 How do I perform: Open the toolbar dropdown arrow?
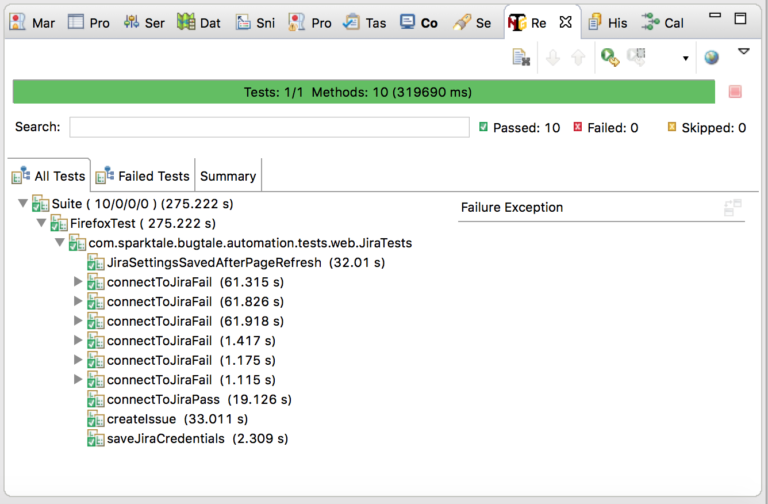click(686, 58)
